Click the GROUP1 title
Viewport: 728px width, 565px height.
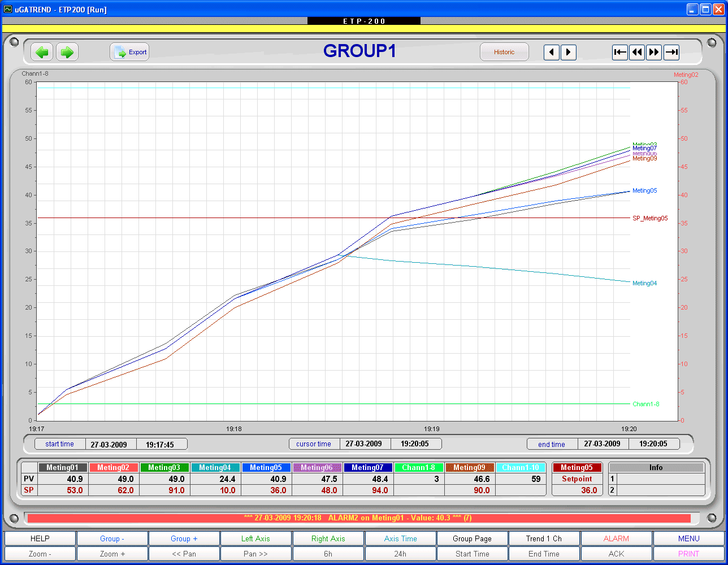tap(359, 51)
